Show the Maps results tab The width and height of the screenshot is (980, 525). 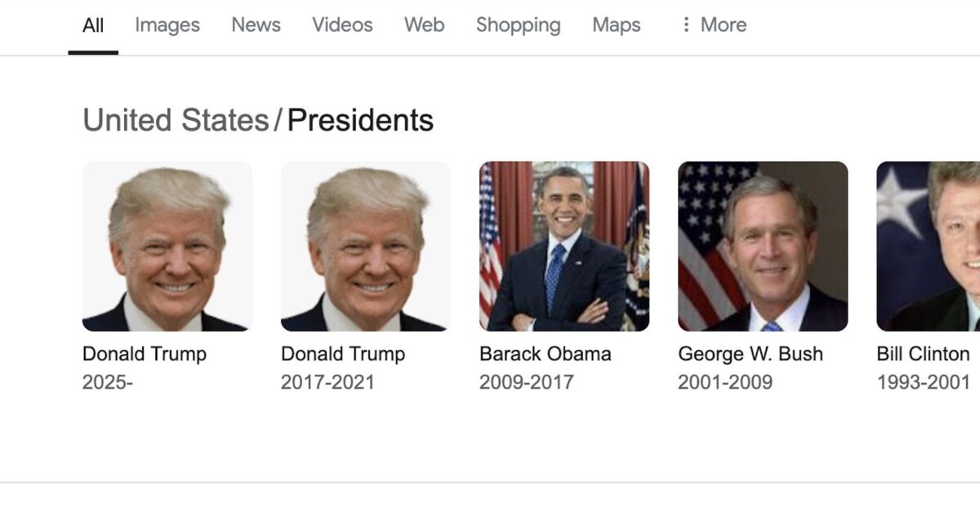click(616, 25)
